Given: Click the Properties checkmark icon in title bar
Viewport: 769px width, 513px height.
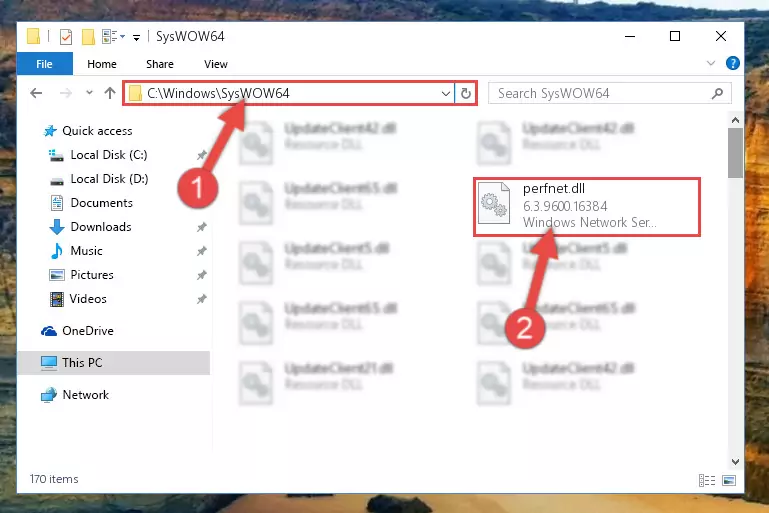Looking at the screenshot, I should [x=66, y=37].
